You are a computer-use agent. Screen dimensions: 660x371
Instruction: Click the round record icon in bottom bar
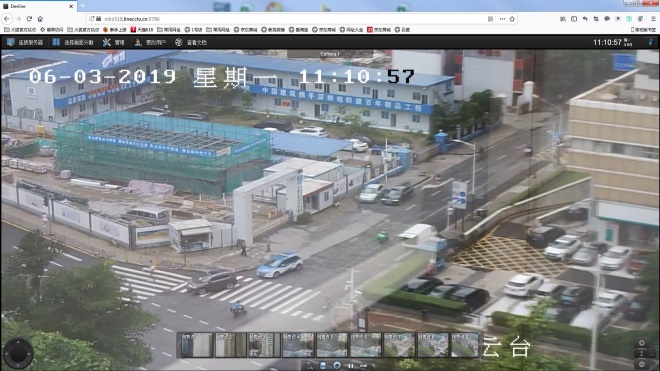coord(337,366)
